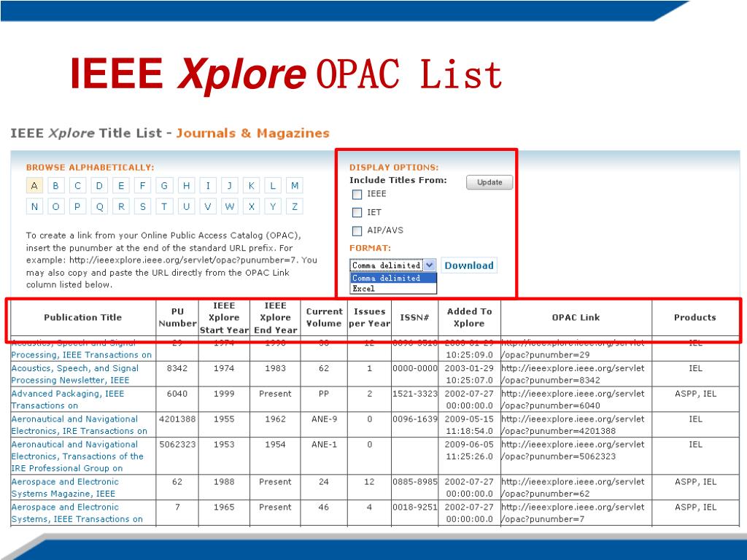
Task: Browse titles starting with letter J
Action: [230, 186]
